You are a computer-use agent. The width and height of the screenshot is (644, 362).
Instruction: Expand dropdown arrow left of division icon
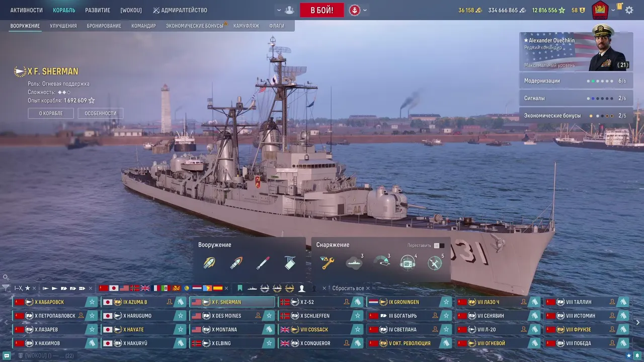click(x=279, y=10)
